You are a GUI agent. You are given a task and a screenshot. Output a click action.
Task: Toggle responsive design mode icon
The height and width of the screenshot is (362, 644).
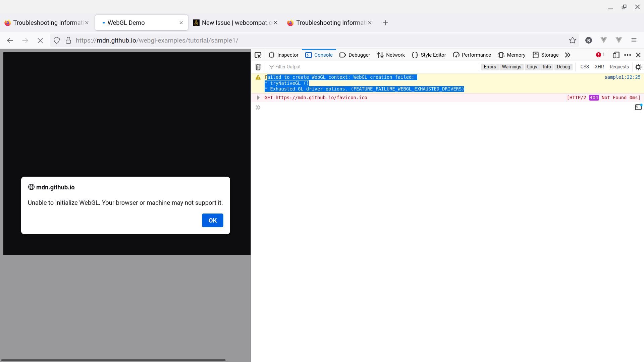616,55
